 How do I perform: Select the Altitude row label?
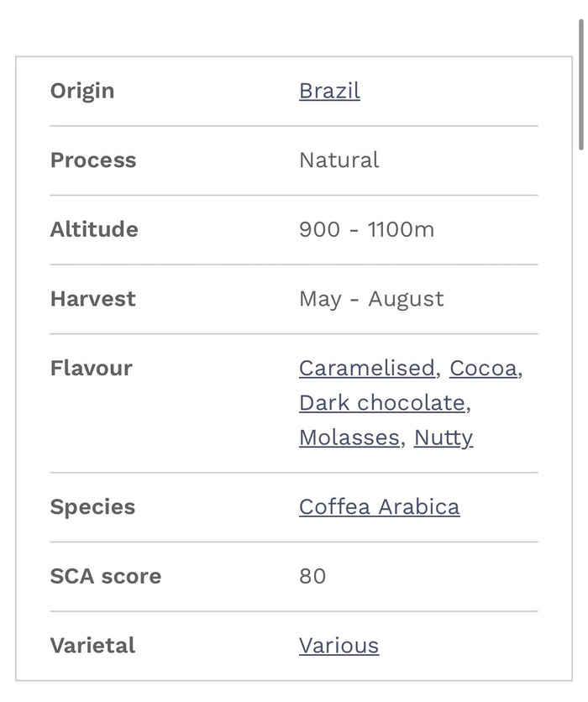(94, 229)
